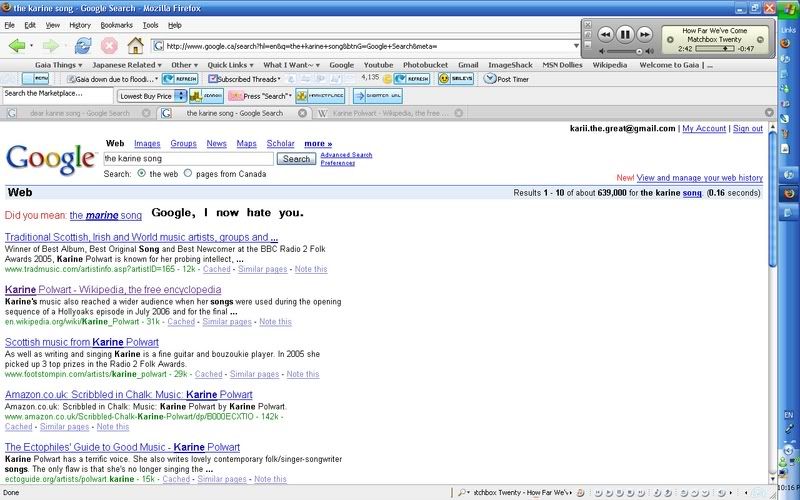The height and width of the screenshot is (500, 800).
Task: Click the Smileys toolbar button
Action: point(456,79)
